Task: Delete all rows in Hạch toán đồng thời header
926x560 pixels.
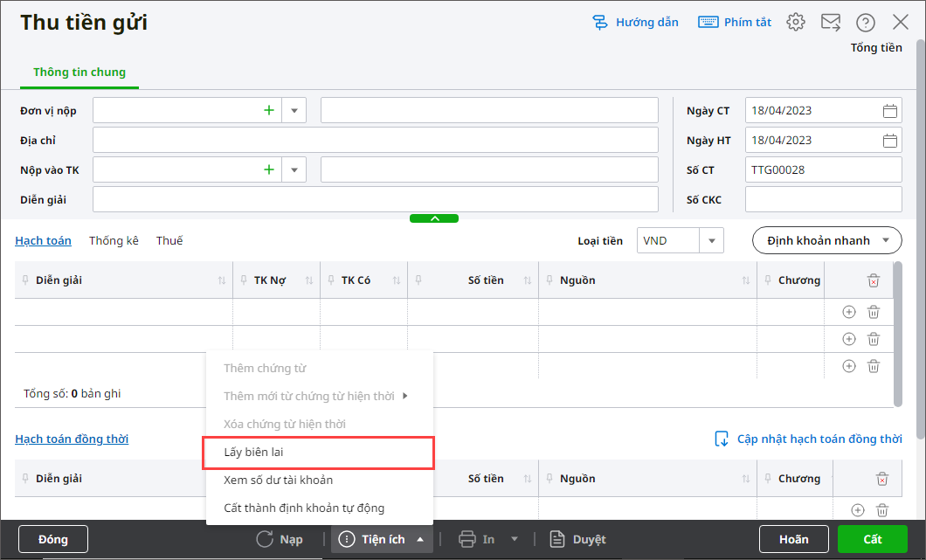Action: 881,479
